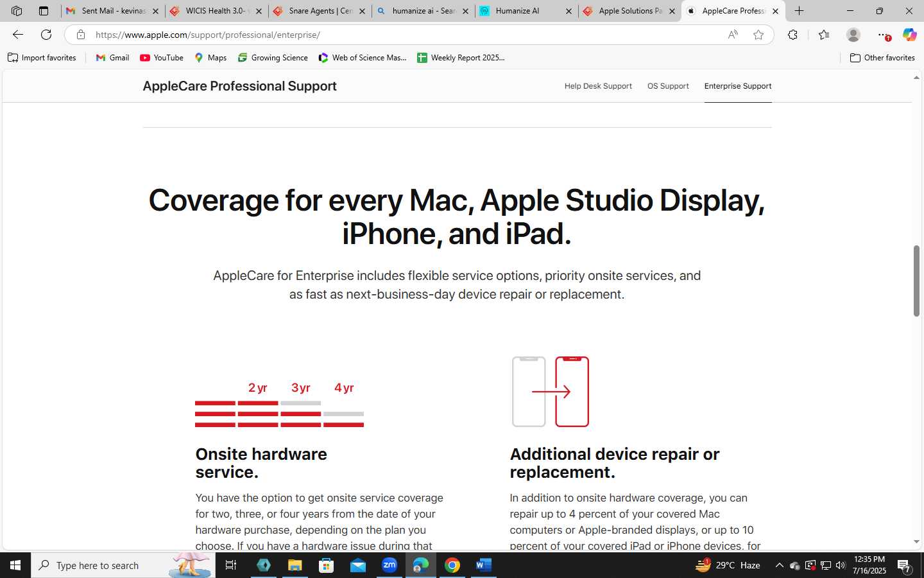Viewport: 924px width, 578px height.
Task: Open Google Chrome from taskbar
Action: tap(452, 565)
